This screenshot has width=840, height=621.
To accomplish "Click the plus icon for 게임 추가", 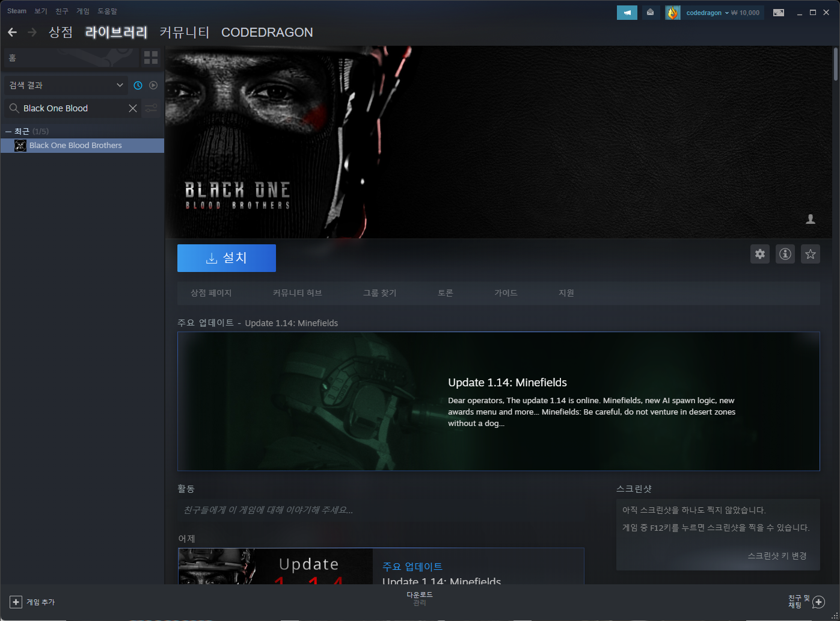I will (16, 602).
